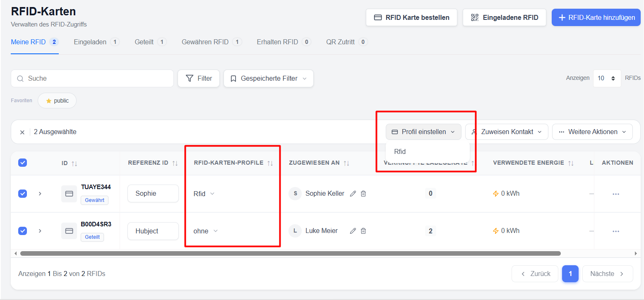The image size is (644, 300).
Task: Click the RFID-Karte hinzufügen button
Action: point(596,17)
